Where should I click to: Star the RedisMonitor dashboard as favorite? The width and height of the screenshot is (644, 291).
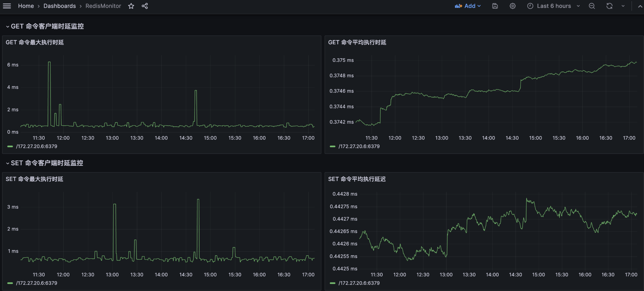131,6
